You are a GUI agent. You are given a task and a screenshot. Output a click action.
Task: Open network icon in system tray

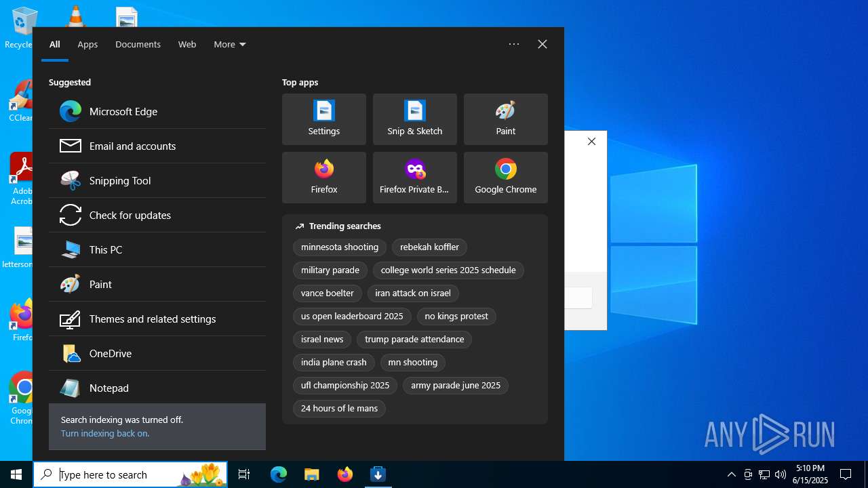click(764, 474)
